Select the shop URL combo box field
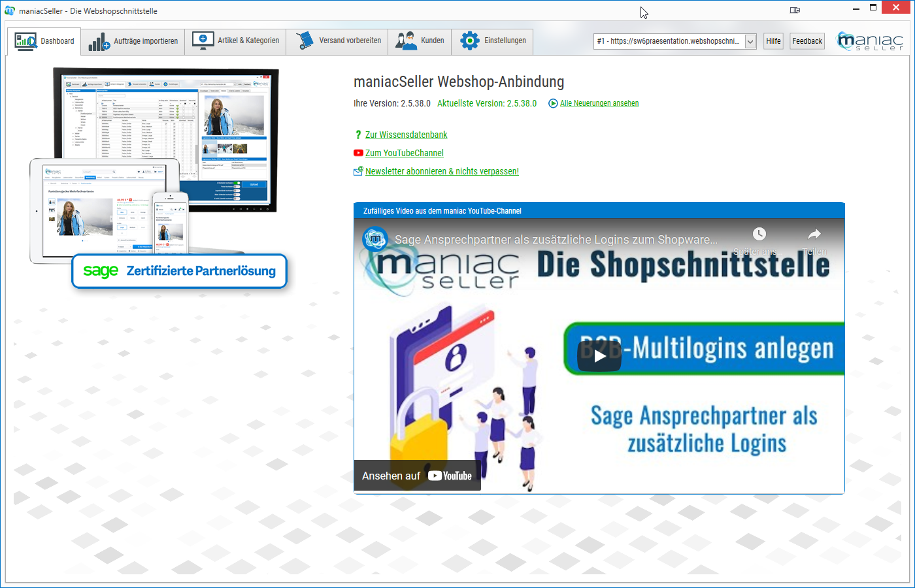 tap(674, 41)
